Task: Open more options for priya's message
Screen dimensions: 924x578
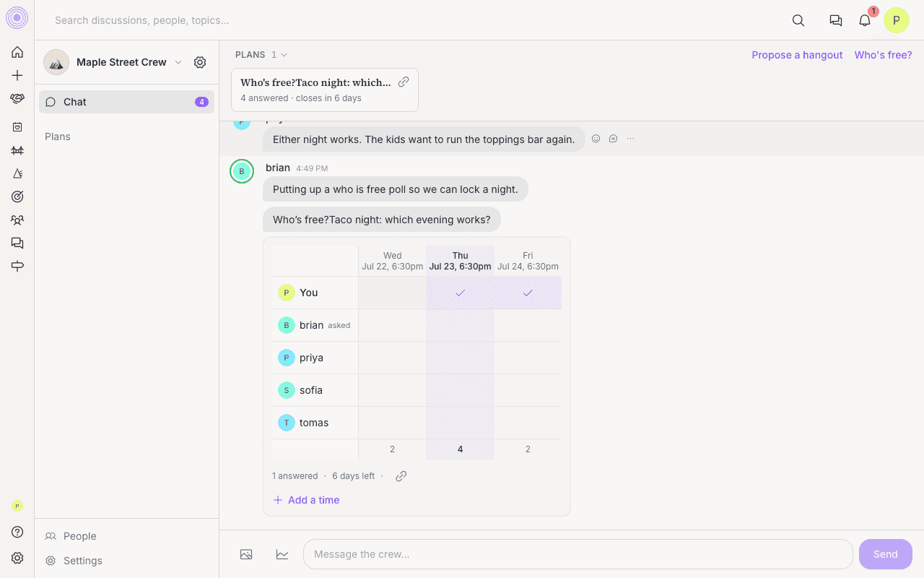Action: click(631, 139)
